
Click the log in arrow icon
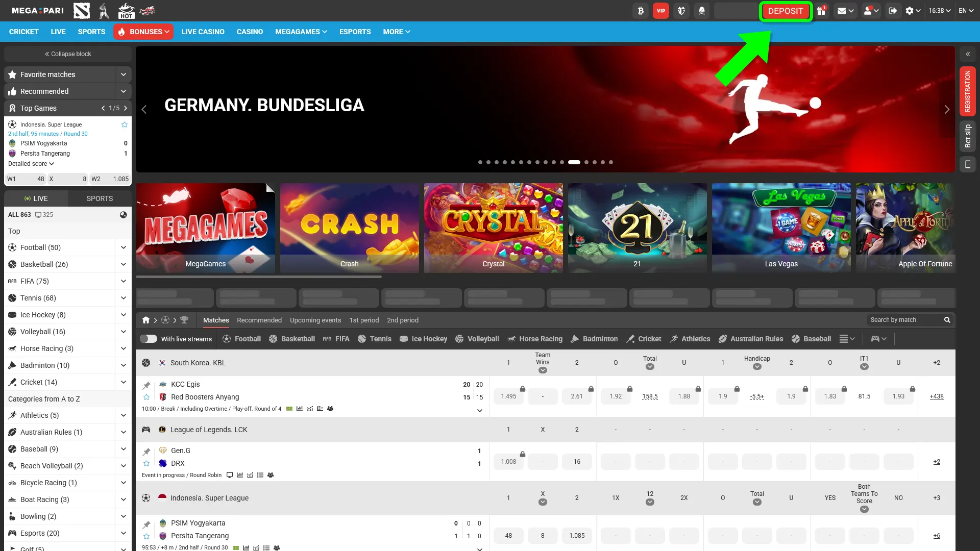pyautogui.click(x=893, y=11)
